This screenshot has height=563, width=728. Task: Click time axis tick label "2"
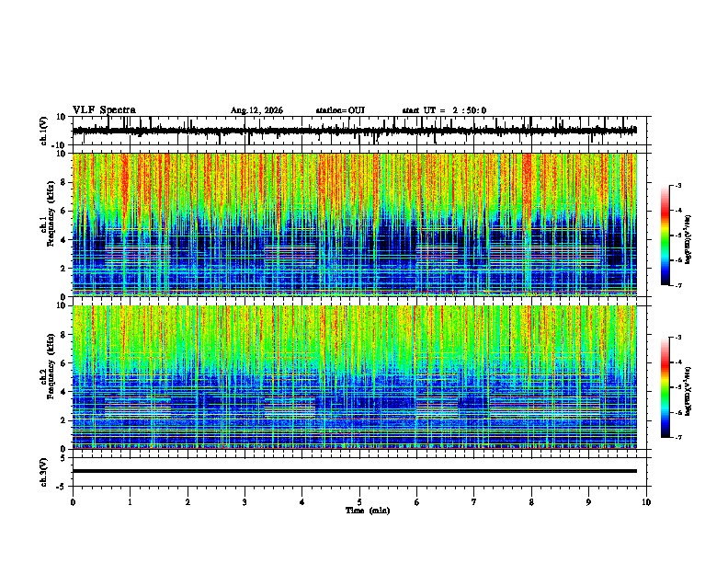click(188, 502)
